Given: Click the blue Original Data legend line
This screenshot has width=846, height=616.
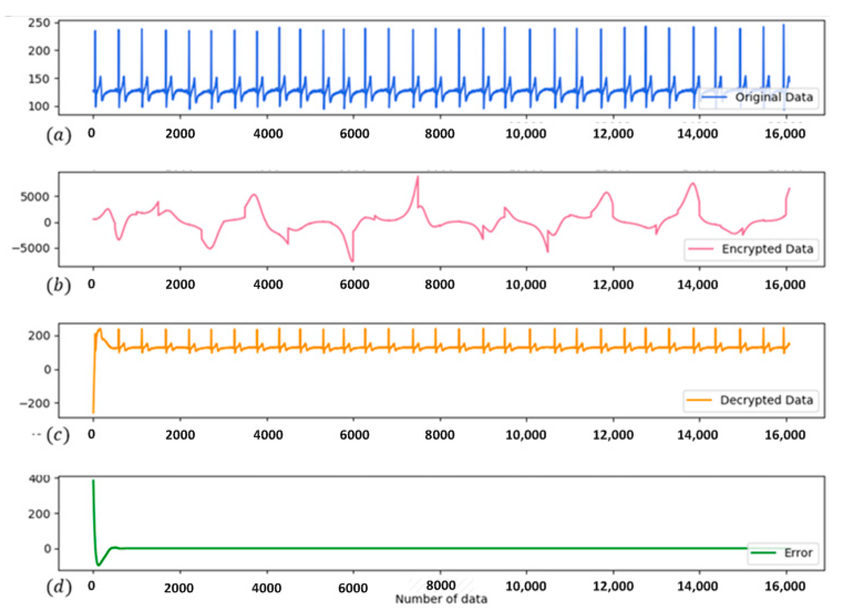Looking at the screenshot, I should 714,97.
